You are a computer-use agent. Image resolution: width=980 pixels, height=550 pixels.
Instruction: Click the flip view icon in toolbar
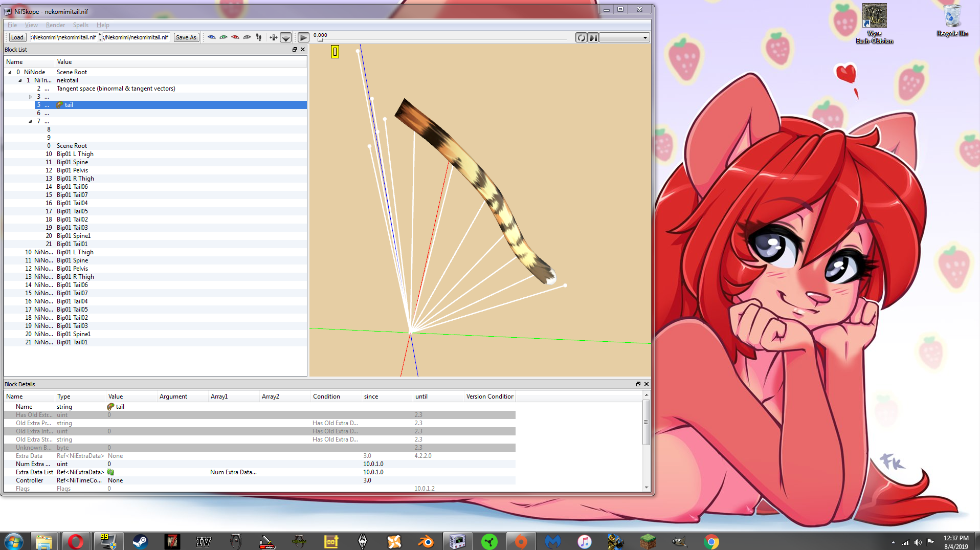pos(274,37)
